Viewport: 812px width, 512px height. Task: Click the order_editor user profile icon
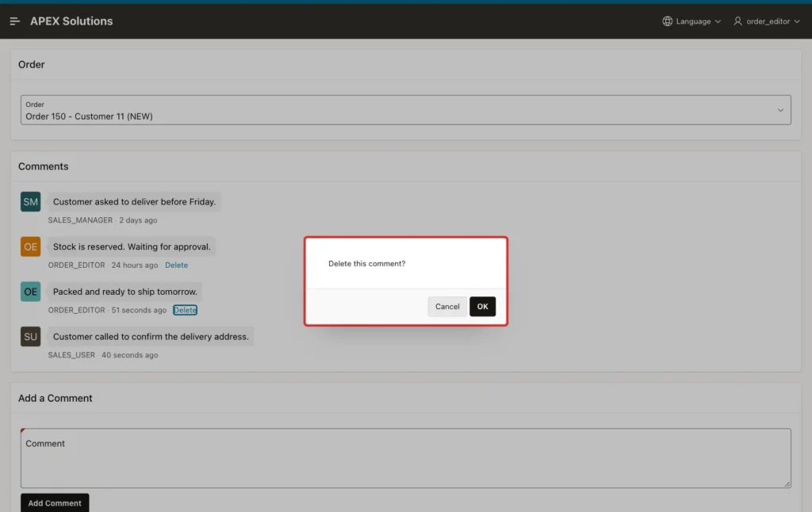(x=737, y=21)
